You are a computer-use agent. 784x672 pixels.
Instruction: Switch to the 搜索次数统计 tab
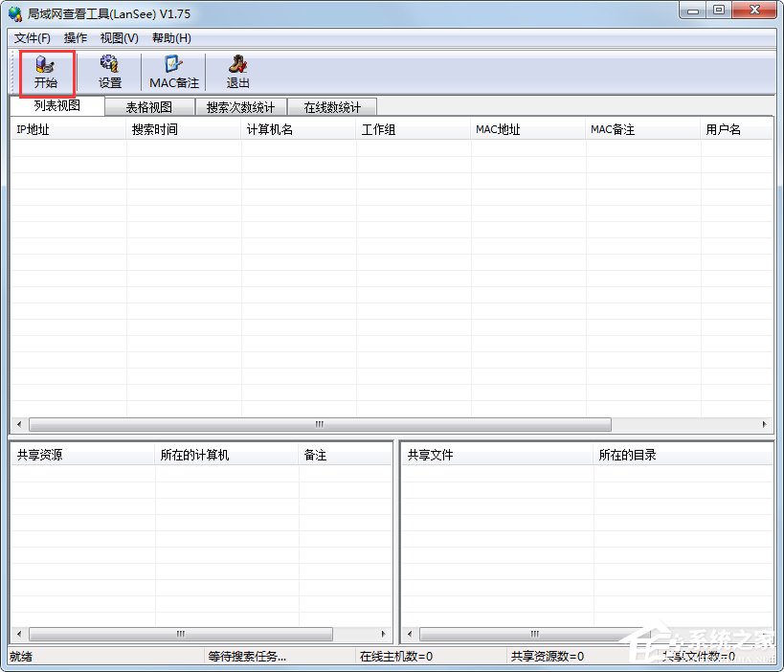click(239, 106)
